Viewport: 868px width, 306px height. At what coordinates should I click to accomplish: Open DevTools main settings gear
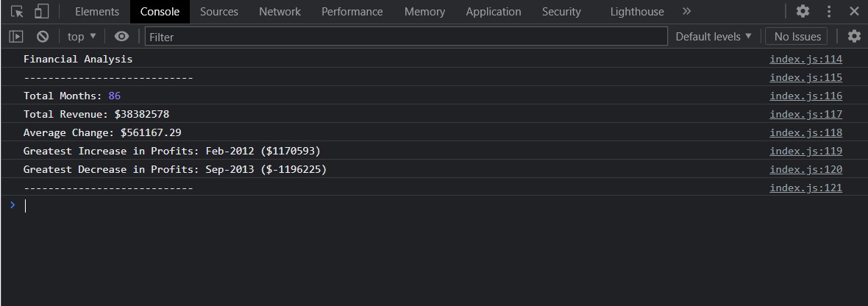[803, 12]
